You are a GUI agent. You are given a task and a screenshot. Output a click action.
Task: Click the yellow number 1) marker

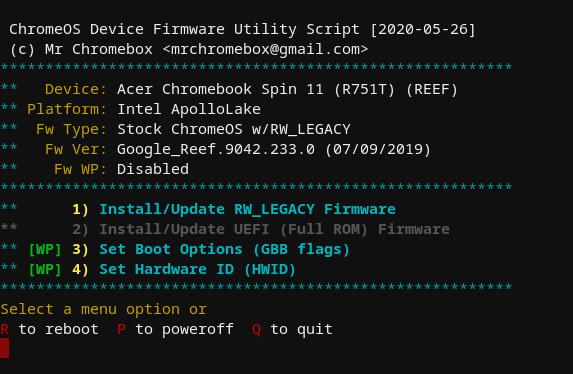80,209
